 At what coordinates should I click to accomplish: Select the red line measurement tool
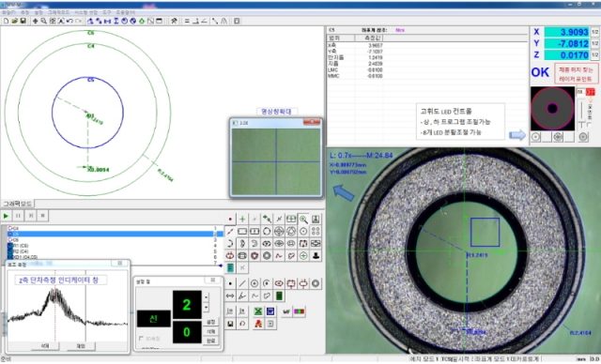[x=230, y=232]
